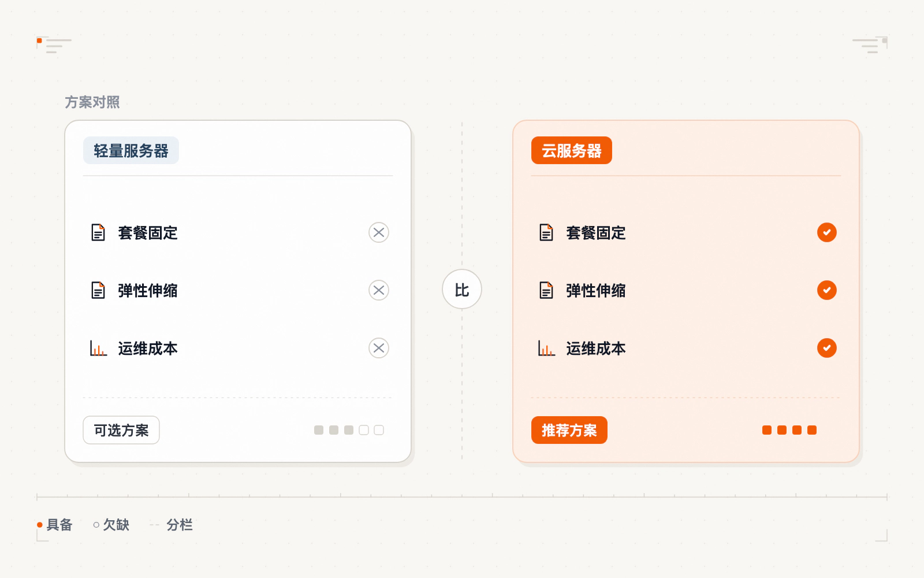Click the orange check for 弹性伸缩 in 云服务器
This screenshot has height=578, width=924.
[x=827, y=290]
